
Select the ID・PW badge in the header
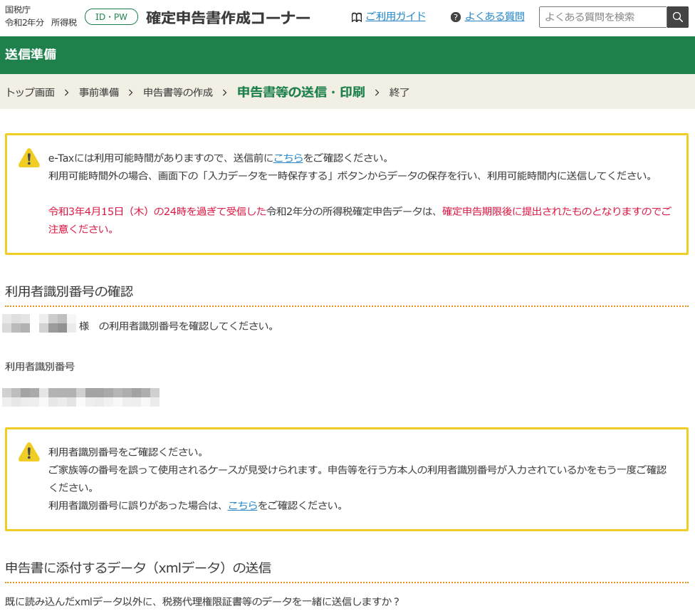[x=111, y=16]
